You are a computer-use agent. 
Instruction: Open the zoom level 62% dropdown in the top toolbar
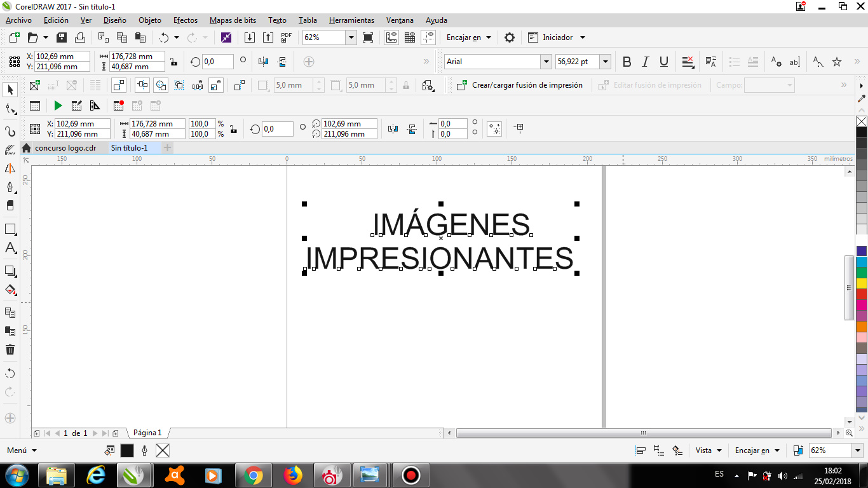click(351, 37)
